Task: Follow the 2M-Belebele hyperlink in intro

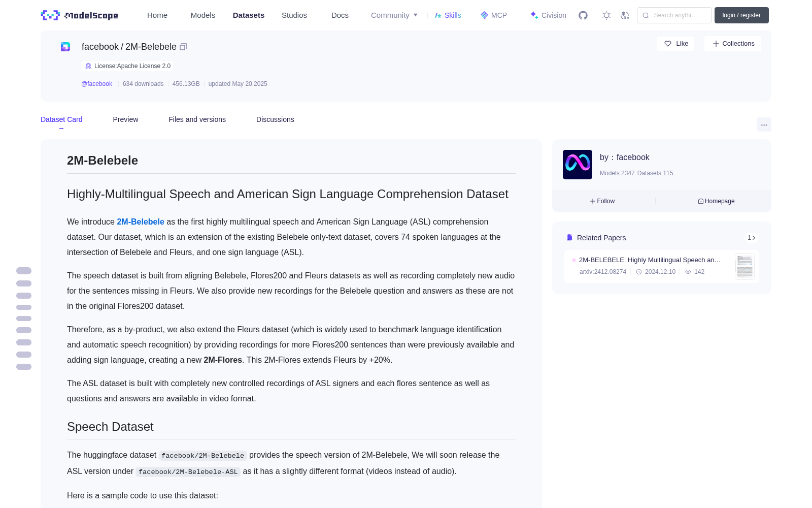Action: click(x=141, y=222)
